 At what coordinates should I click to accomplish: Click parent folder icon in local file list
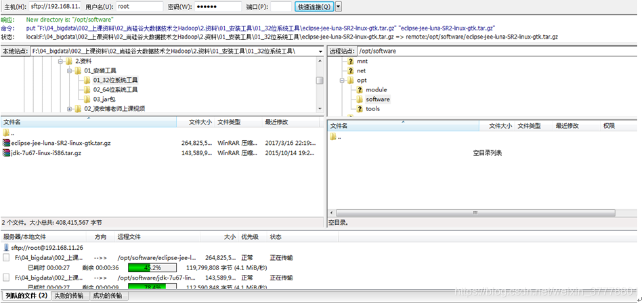click(5, 133)
